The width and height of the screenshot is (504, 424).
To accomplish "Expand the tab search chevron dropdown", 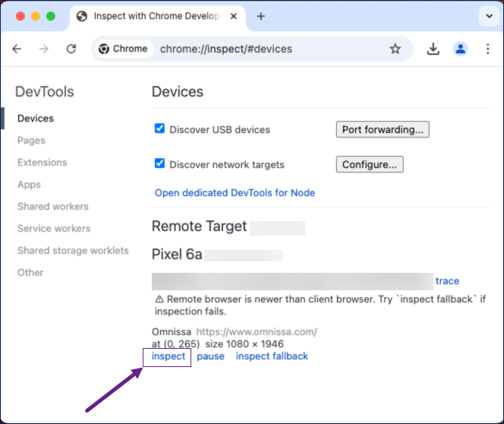I will [490, 16].
